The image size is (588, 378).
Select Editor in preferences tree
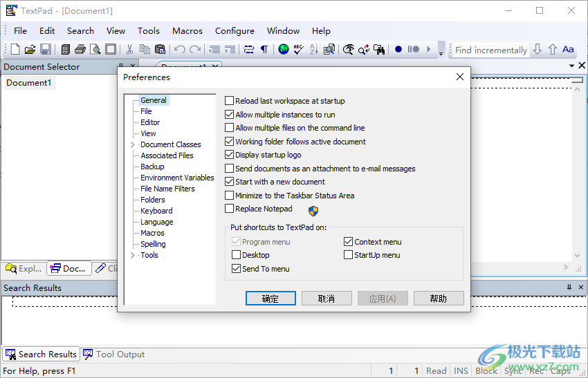150,122
